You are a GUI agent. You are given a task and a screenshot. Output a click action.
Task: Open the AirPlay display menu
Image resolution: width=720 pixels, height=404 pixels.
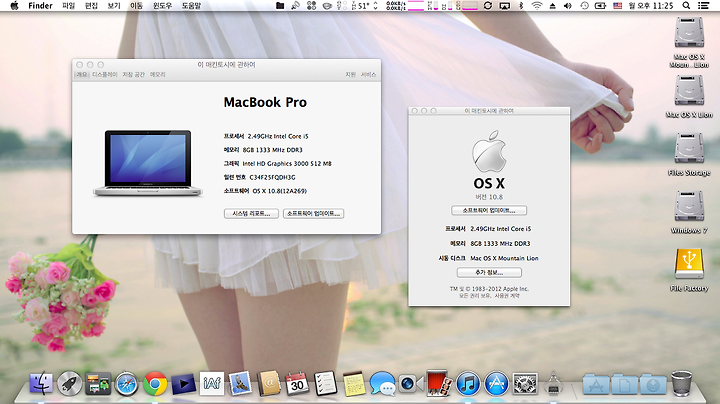point(505,6)
